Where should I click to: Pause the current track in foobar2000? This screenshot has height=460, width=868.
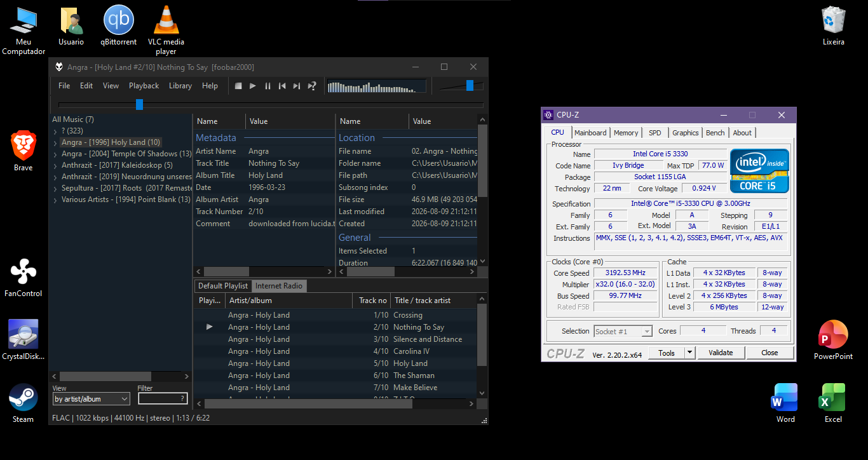(x=268, y=86)
